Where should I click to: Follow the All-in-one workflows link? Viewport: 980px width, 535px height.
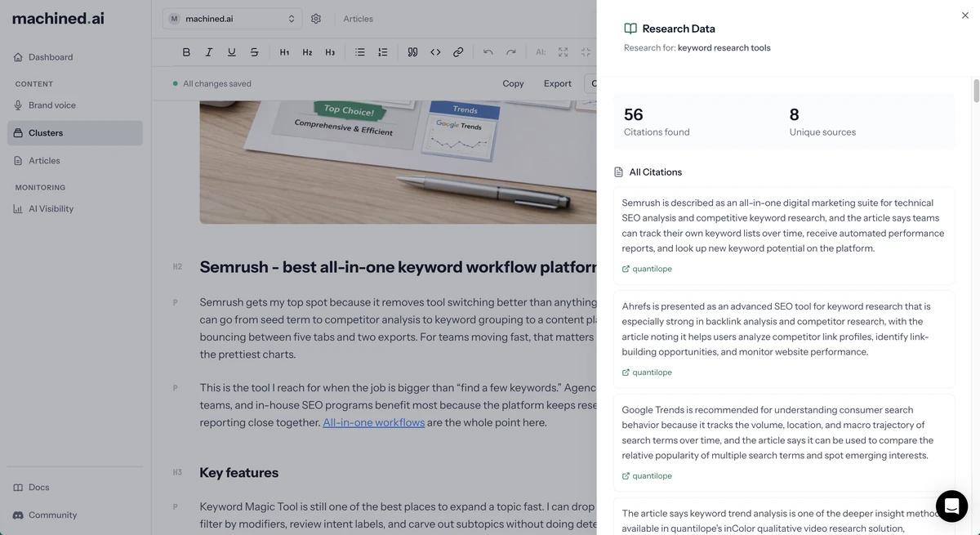click(x=374, y=422)
